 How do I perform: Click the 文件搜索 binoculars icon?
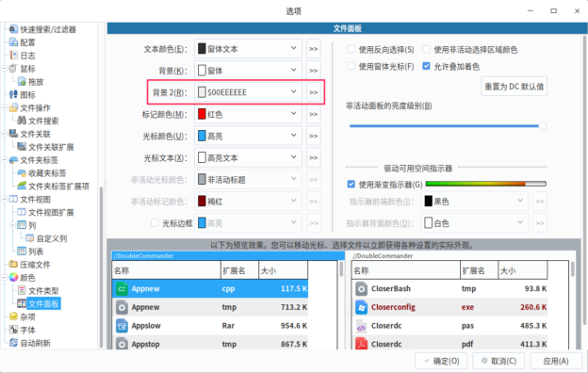(22, 121)
